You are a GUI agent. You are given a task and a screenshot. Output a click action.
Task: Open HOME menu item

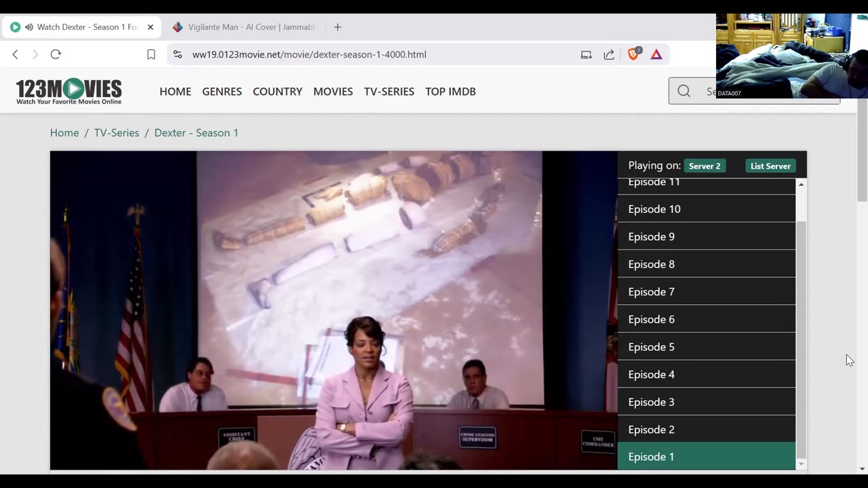point(175,91)
